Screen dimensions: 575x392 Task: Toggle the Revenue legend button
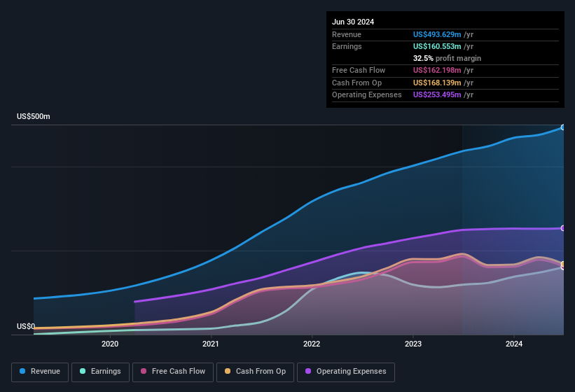click(x=40, y=372)
